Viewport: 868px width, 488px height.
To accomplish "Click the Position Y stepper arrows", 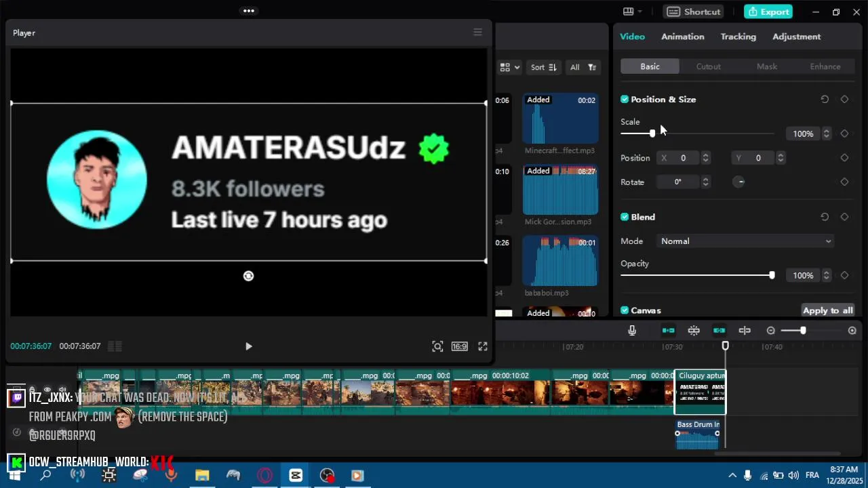I will (x=781, y=158).
